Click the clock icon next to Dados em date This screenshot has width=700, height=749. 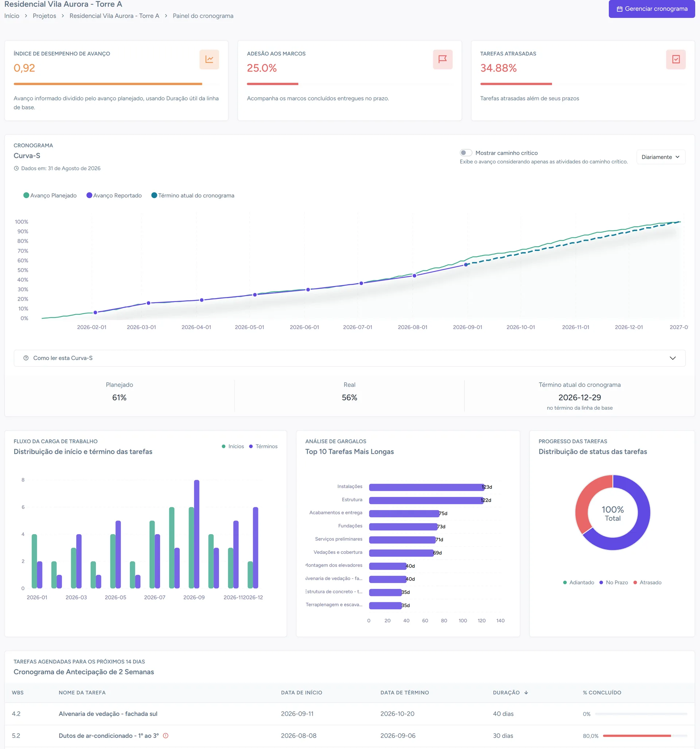(16, 169)
